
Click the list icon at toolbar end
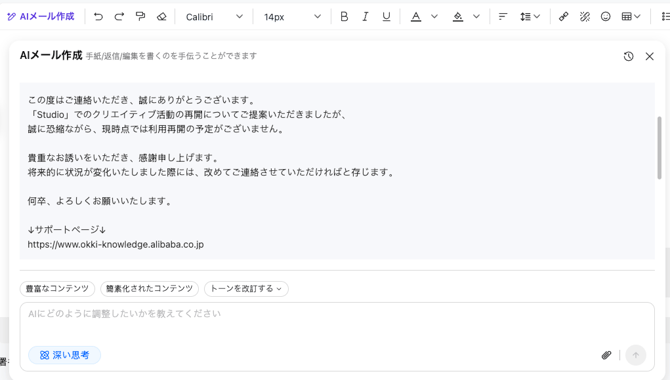[x=665, y=17]
